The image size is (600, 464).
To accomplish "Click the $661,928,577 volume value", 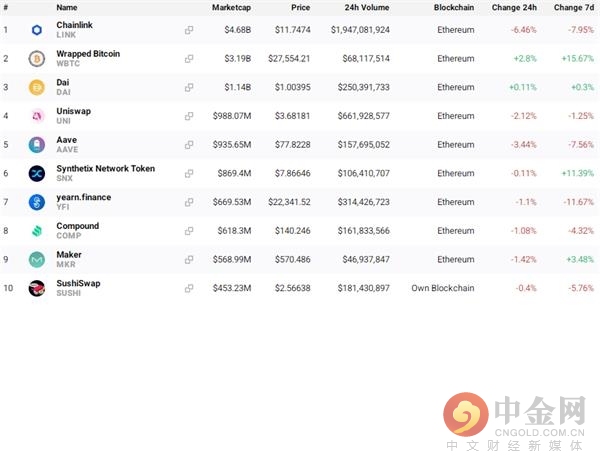I will [x=364, y=116].
